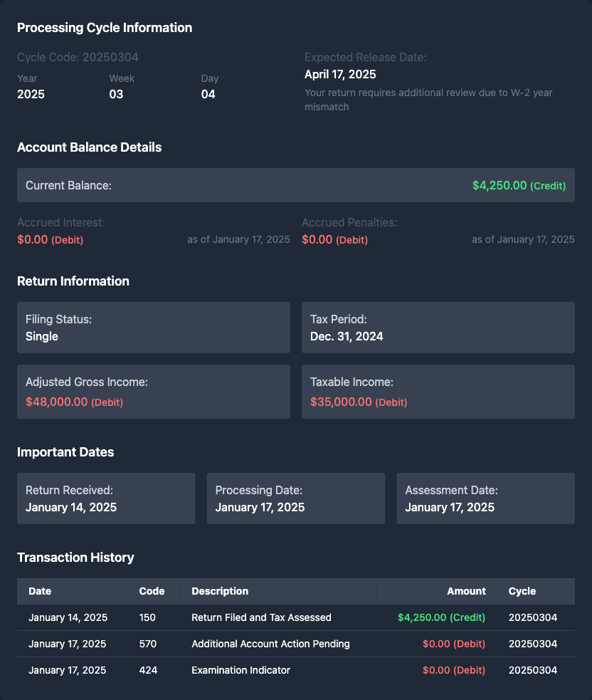Click the Tax Period card

pos(438,328)
